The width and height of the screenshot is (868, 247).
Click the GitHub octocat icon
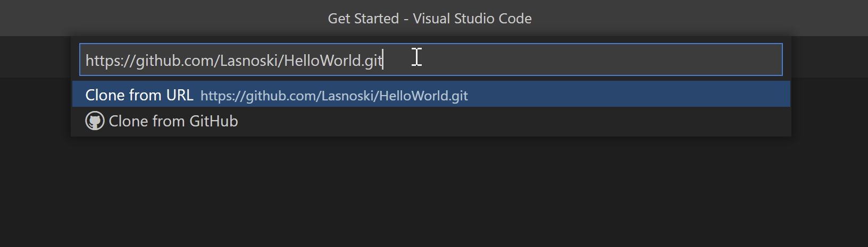95,121
